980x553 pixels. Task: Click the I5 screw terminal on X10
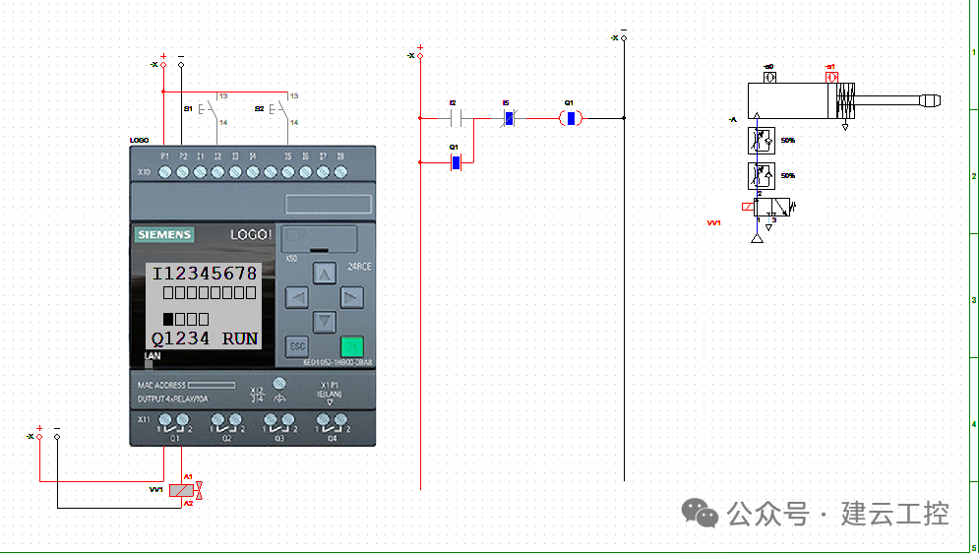click(x=287, y=171)
